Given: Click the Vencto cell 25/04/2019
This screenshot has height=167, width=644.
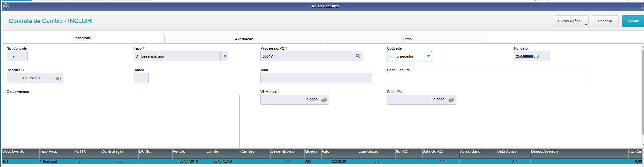Looking at the screenshot, I should click(189, 161).
